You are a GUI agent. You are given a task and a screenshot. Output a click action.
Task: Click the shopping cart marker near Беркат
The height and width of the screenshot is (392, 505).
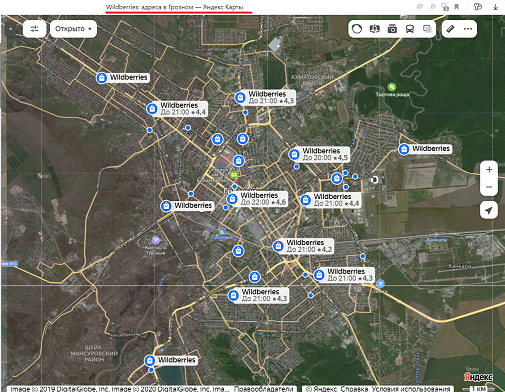point(380,284)
